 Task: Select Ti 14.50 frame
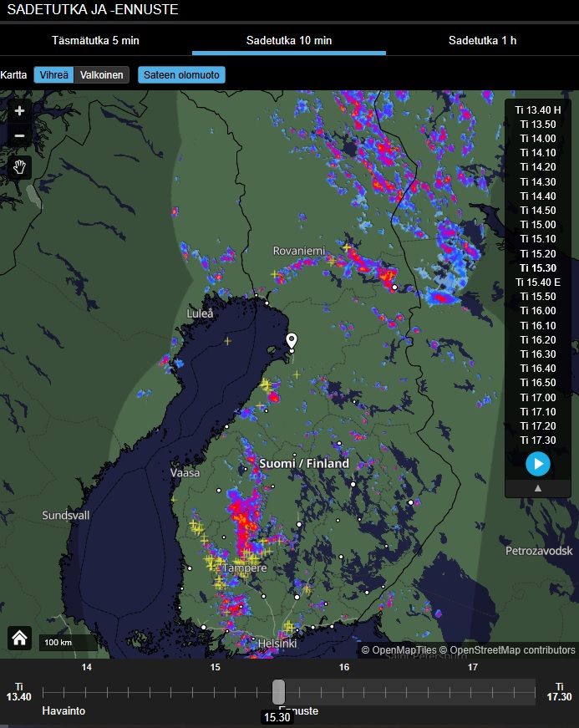click(x=538, y=211)
